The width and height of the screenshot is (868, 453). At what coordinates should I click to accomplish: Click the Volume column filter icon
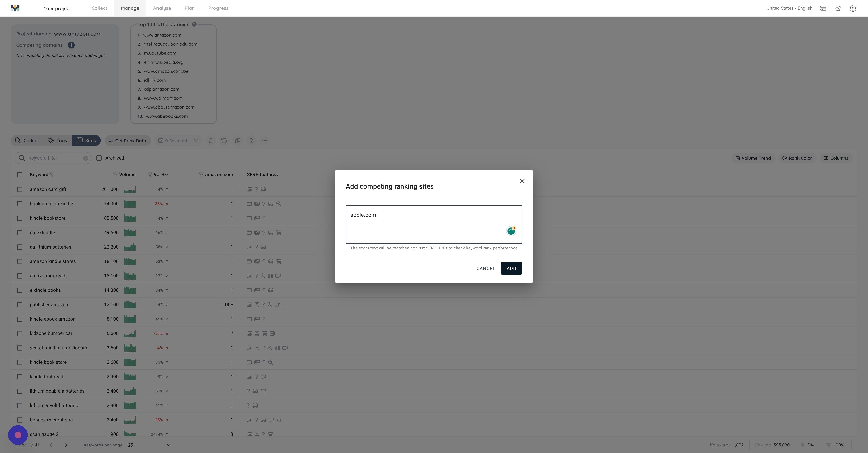[x=115, y=175]
